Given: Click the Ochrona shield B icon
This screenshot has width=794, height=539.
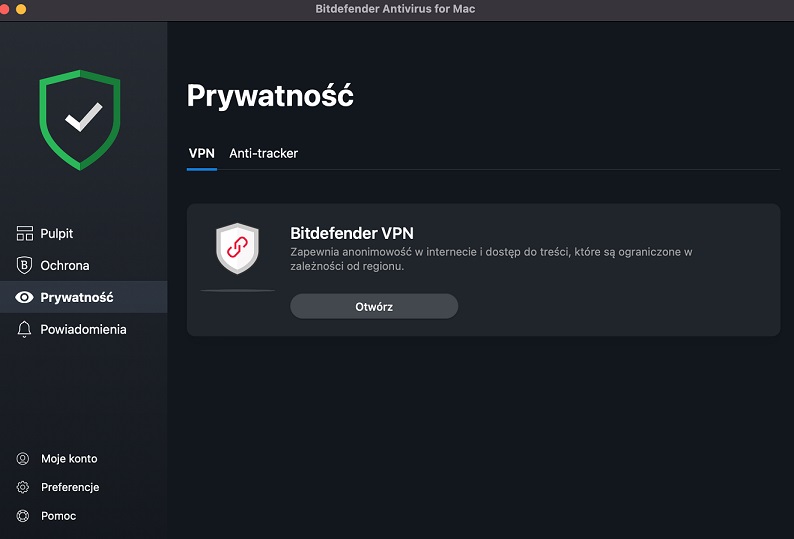Looking at the screenshot, I should [x=24, y=265].
